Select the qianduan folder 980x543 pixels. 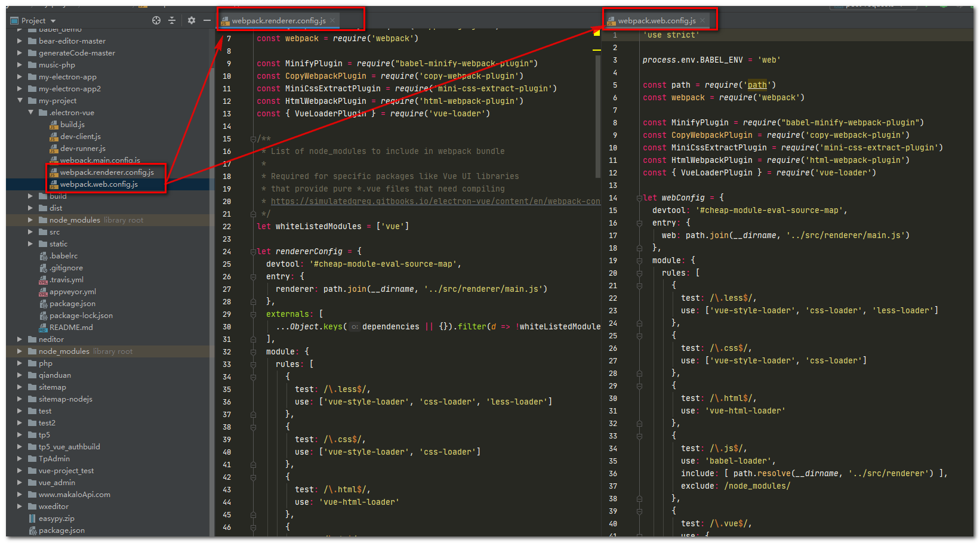coord(54,375)
